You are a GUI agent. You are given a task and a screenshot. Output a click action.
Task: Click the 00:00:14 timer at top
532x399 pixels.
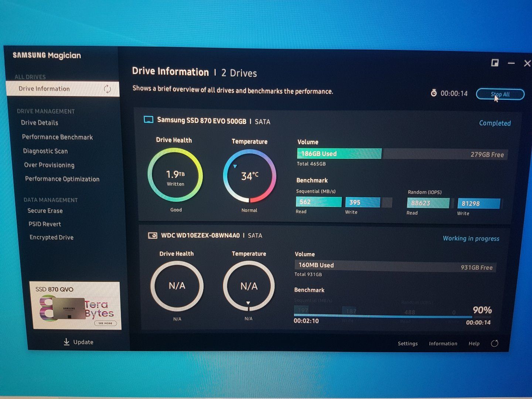(454, 93)
